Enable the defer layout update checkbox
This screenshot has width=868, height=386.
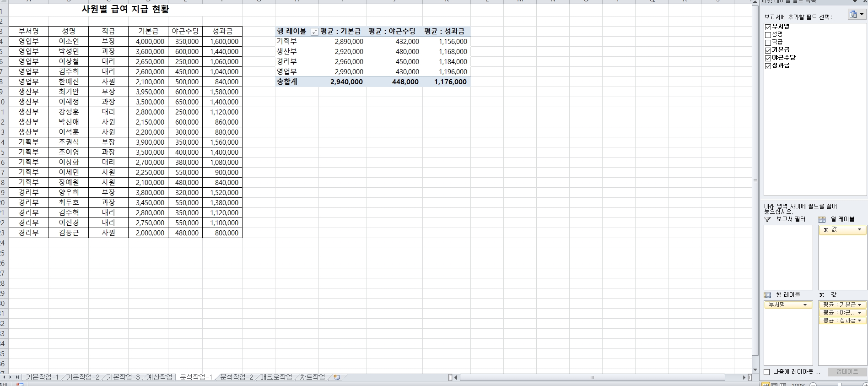(767, 372)
